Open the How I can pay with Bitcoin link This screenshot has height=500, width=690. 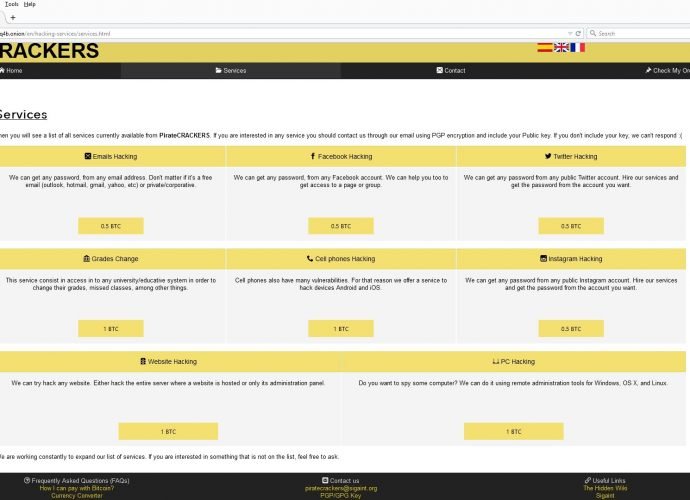pyautogui.click(x=77, y=488)
